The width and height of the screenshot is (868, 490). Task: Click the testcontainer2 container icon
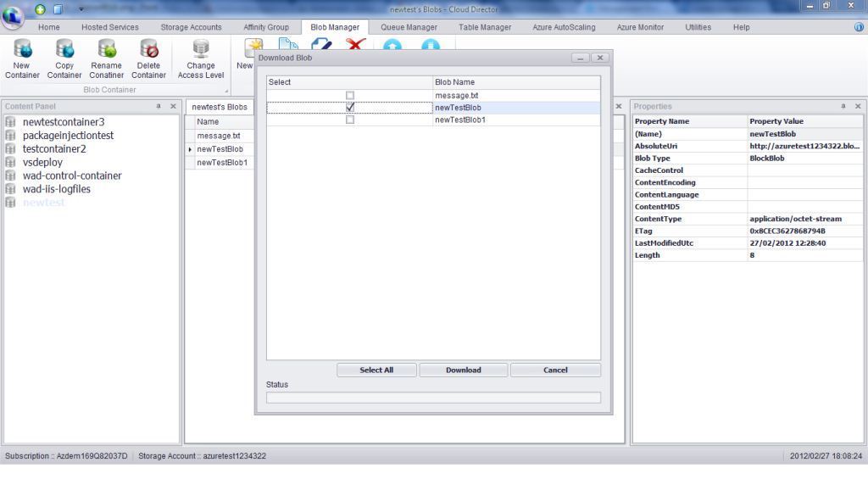(x=10, y=148)
